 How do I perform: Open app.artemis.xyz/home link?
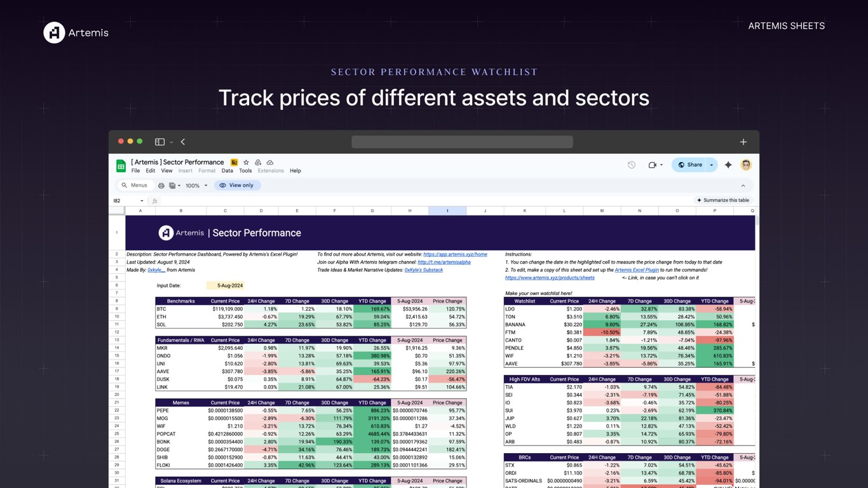point(455,254)
